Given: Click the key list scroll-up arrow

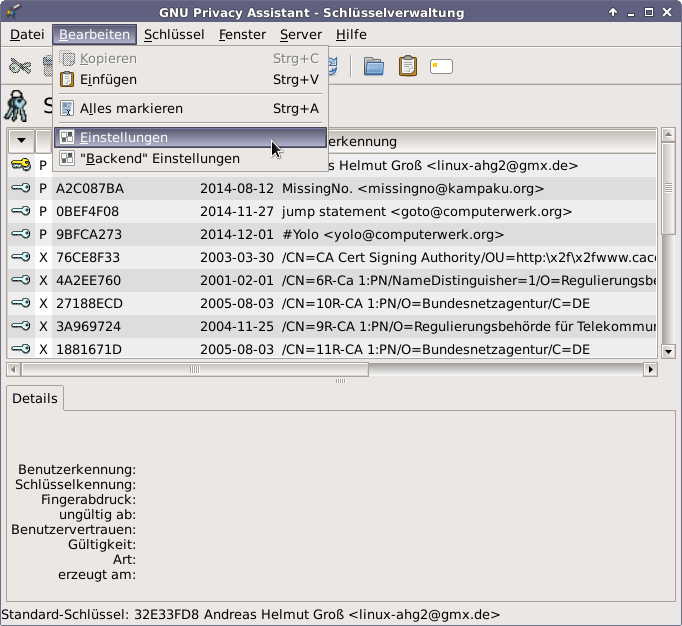Looking at the screenshot, I should click(x=668, y=135).
